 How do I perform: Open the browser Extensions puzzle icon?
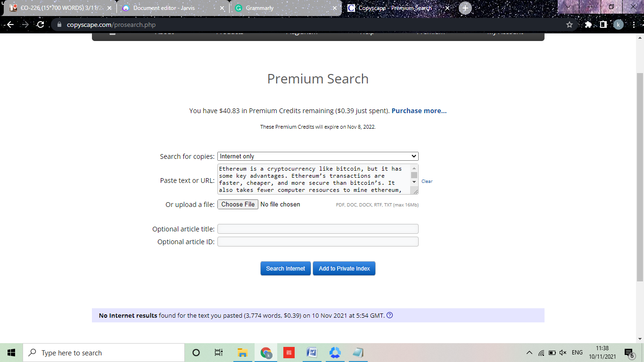coord(588,25)
